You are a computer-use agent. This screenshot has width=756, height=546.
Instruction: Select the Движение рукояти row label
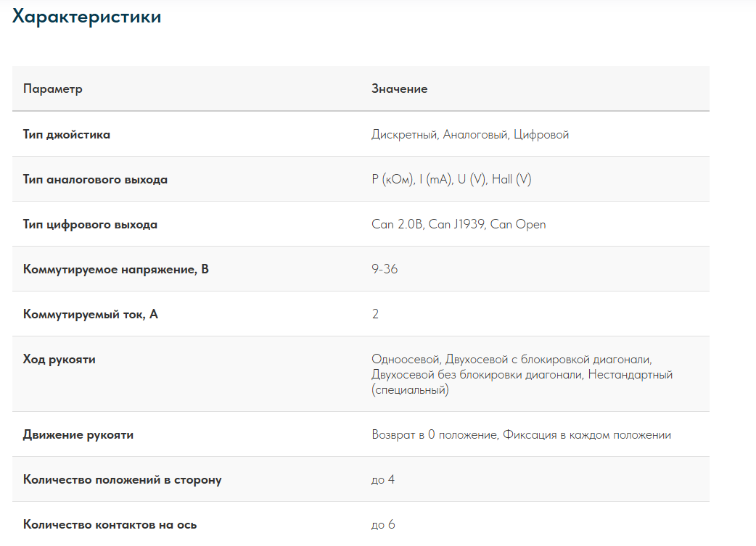78,434
